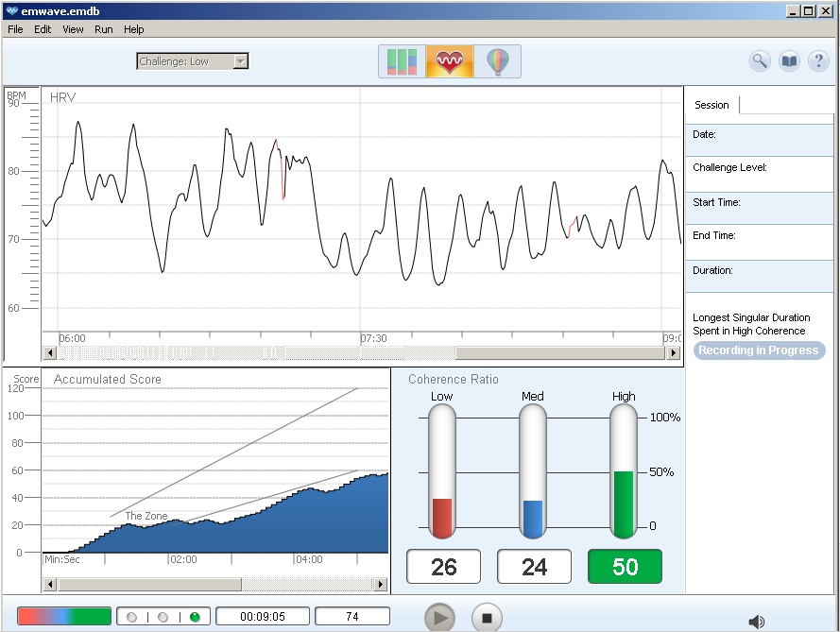Click the 07:30 HRV timeline marker
Image resolution: width=840 pixels, height=632 pixels.
373,338
